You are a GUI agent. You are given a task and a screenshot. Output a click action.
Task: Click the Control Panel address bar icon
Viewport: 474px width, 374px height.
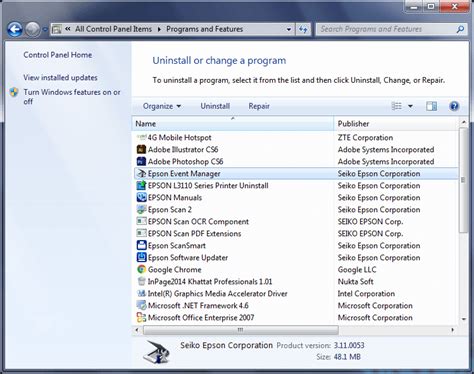pyautogui.click(x=57, y=29)
